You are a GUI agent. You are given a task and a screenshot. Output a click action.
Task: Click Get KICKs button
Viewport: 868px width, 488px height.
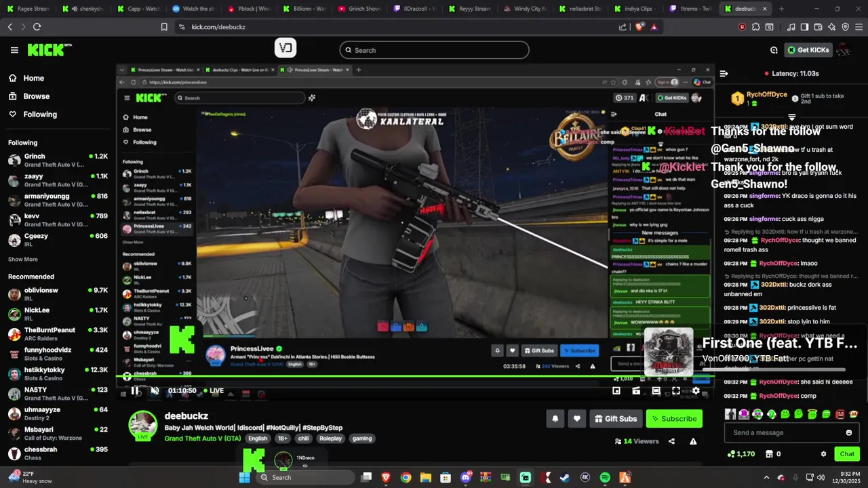coord(808,50)
